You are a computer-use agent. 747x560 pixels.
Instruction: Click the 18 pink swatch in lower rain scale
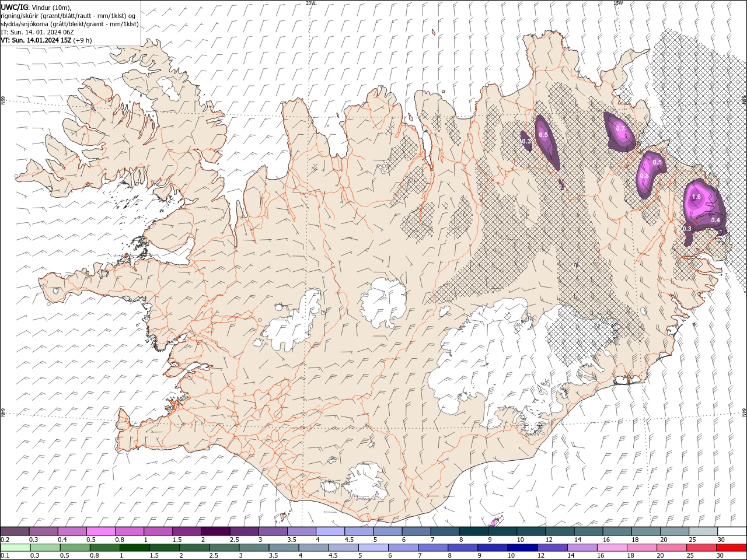click(642, 548)
